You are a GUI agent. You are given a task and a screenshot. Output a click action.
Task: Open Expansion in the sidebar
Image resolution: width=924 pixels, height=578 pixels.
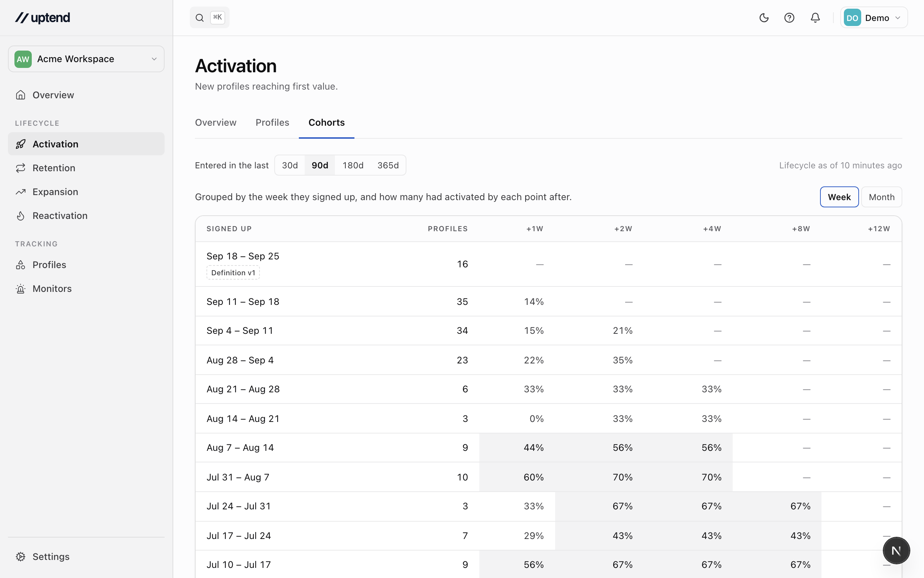click(86, 191)
